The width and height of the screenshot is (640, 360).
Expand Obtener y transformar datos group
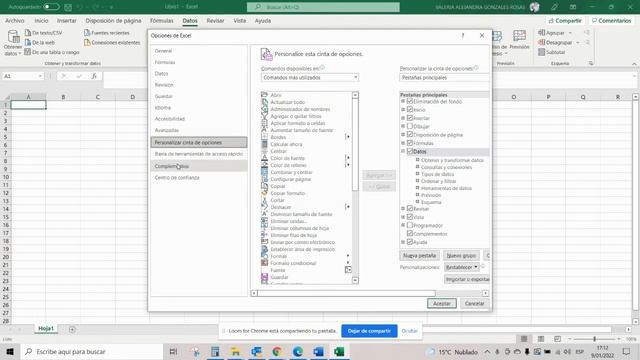(x=418, y=160)
